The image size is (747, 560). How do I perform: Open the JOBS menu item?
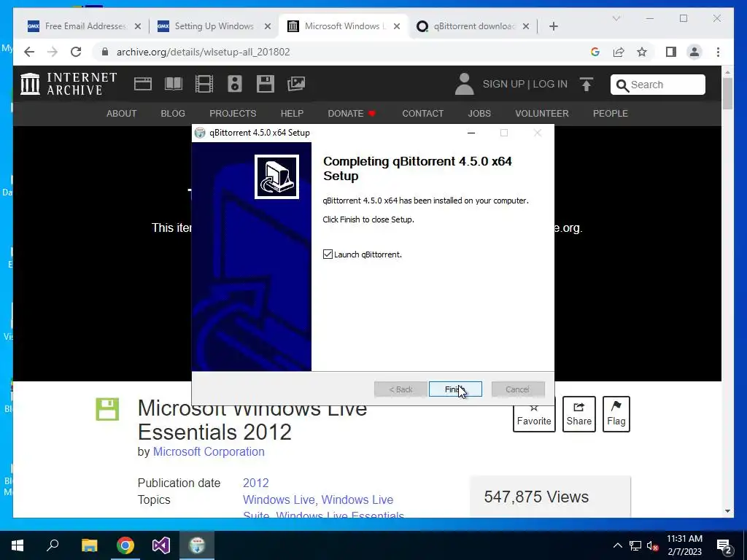pos(479,113)
